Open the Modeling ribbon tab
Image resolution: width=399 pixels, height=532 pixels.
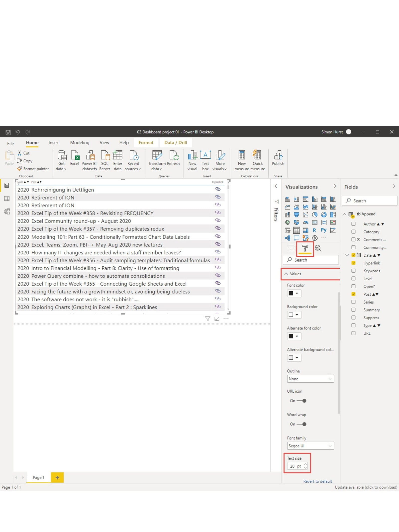pos(80,142)
